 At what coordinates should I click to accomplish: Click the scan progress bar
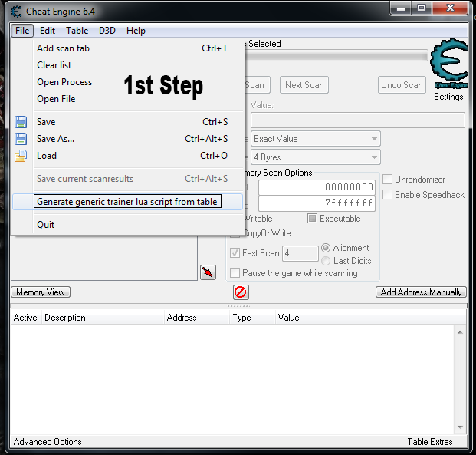[x=337, y=56]
